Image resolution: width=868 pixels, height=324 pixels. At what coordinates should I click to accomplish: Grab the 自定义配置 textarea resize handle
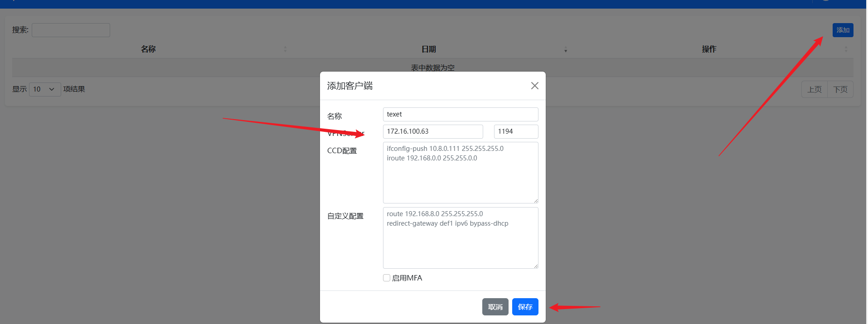[x=535, y=266]
